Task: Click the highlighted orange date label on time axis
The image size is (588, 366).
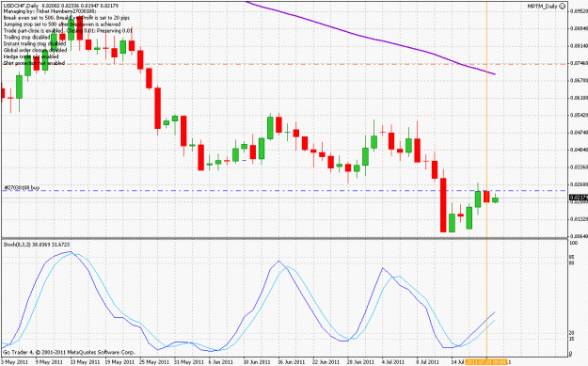Action: coord(486,362)
